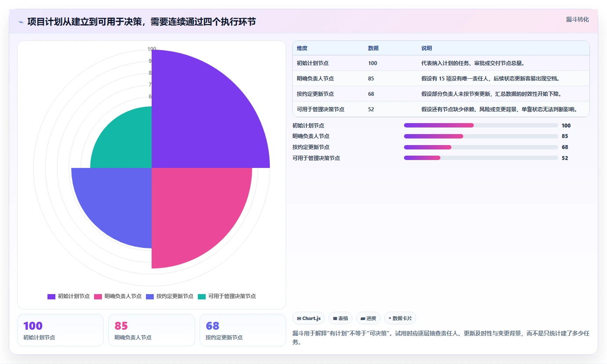Click the 明确负责人节点 progress bar

(x=481, y=136)
